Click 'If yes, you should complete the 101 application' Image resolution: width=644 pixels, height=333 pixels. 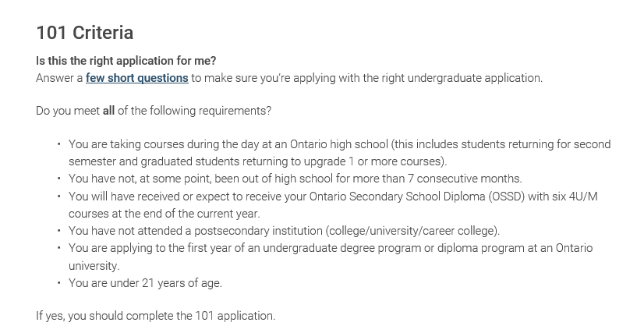coord(156,316)
